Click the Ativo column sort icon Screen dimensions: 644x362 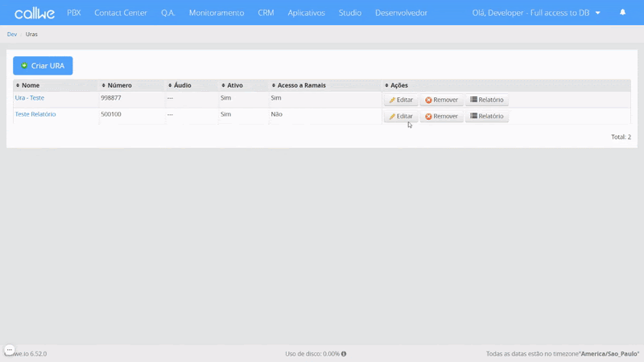point(224,85)
